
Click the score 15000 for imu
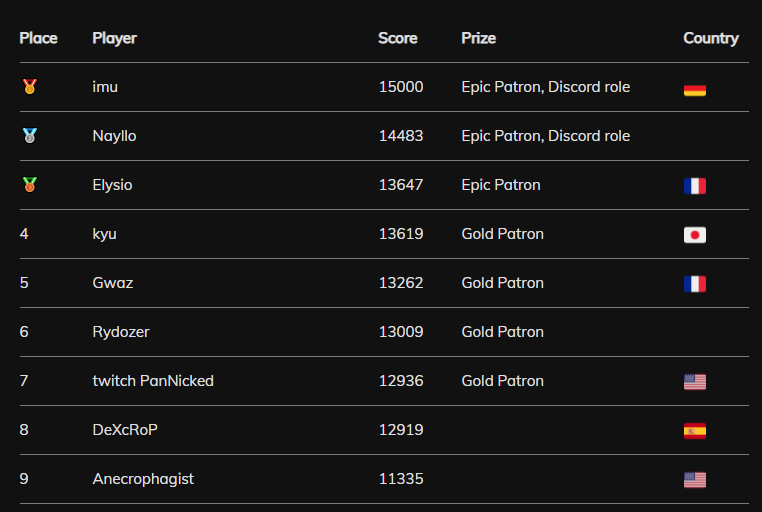point(401,86)
